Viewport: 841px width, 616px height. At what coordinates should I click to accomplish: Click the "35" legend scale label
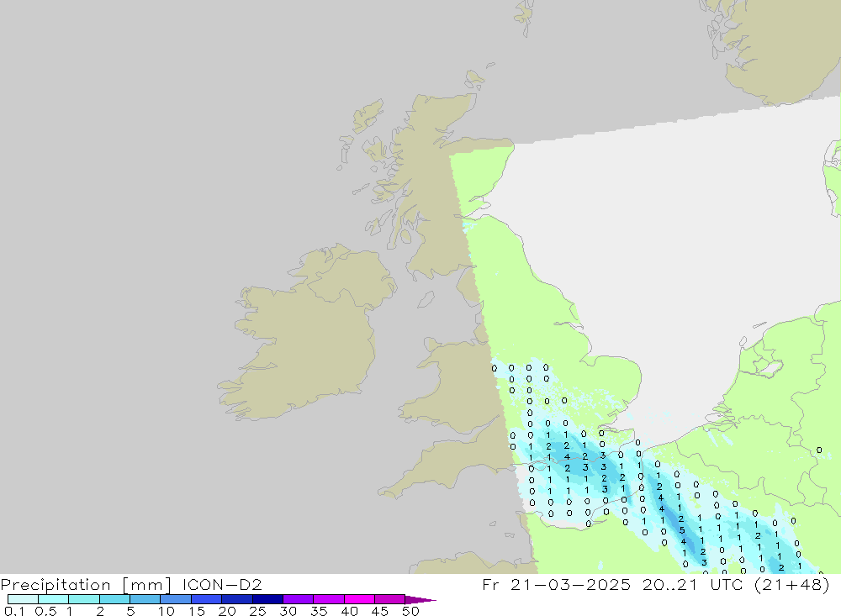319,611
